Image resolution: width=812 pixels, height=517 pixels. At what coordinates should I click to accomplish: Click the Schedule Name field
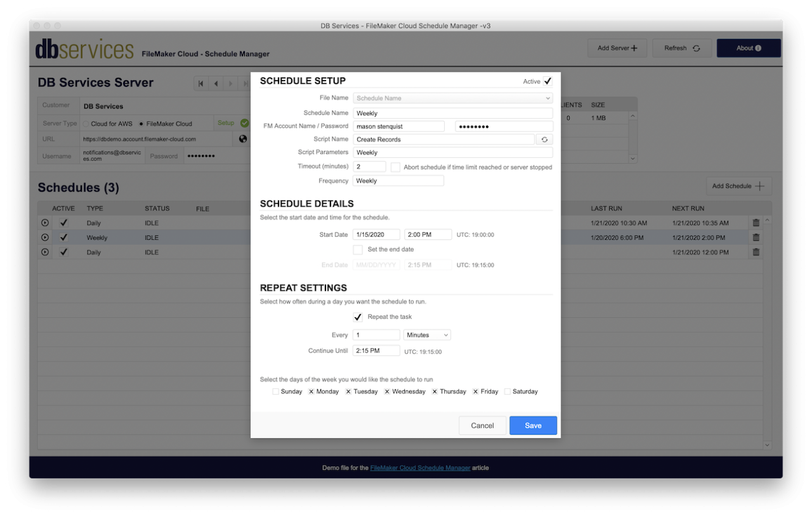pyautogui.click(x=453, y=113)
